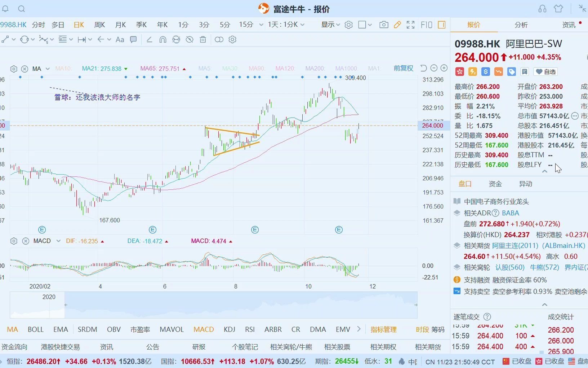
Task: Open 认购(560) warrants link
Action: pyautogui.click(x=510, y=267)
